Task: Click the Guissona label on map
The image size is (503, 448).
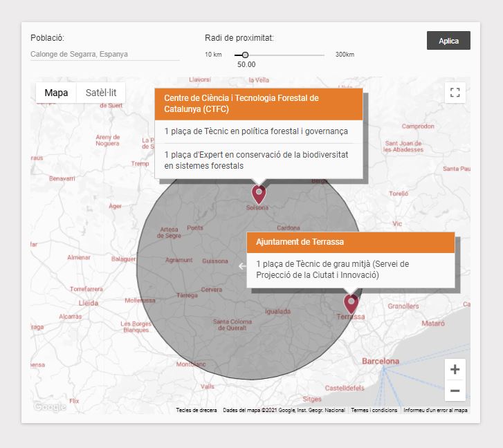Action: pos(215,261)
